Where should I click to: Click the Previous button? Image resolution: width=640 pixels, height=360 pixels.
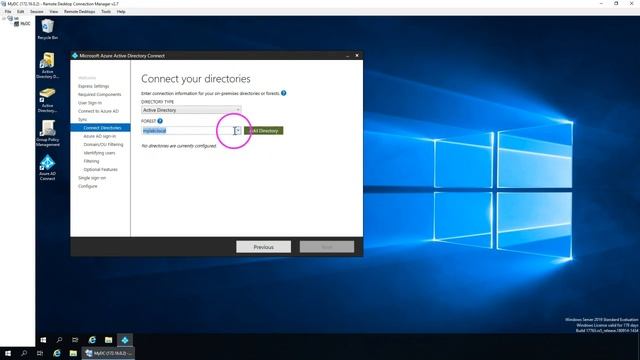[263, 247]
